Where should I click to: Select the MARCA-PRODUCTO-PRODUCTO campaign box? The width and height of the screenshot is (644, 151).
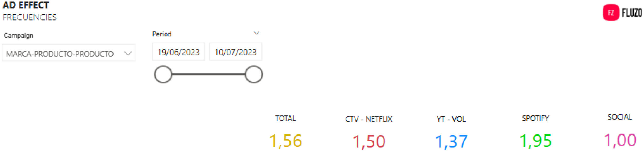[60, 53]
